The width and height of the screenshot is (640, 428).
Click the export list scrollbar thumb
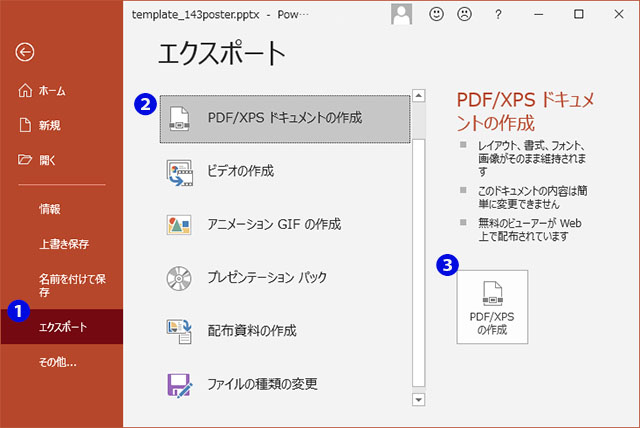pos(418,262)
